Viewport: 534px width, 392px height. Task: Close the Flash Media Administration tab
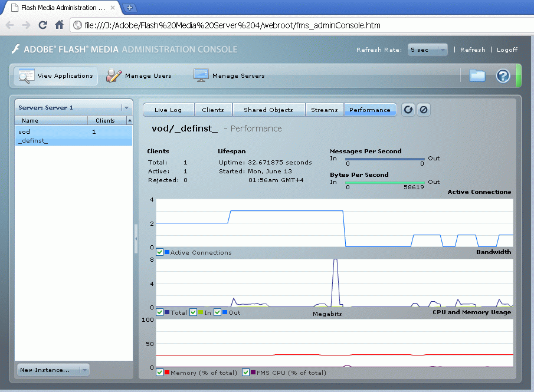113,8
